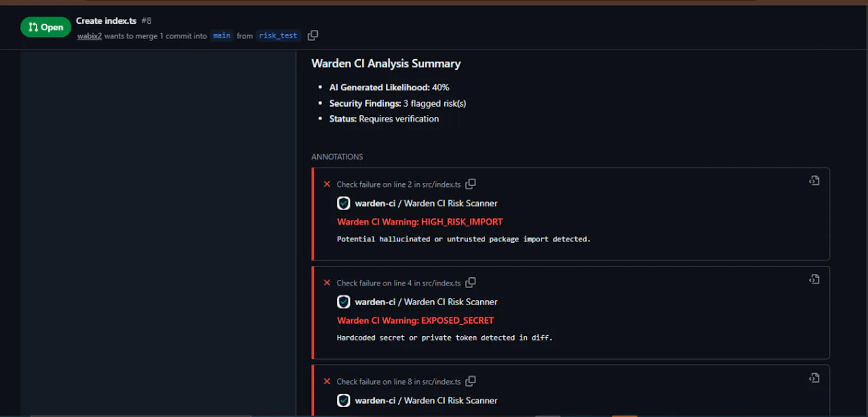Viewport: 868px width, 417px height.
Task: Open 'Check failure on line 8 in src/index.ts'
Action: point(398,382)
